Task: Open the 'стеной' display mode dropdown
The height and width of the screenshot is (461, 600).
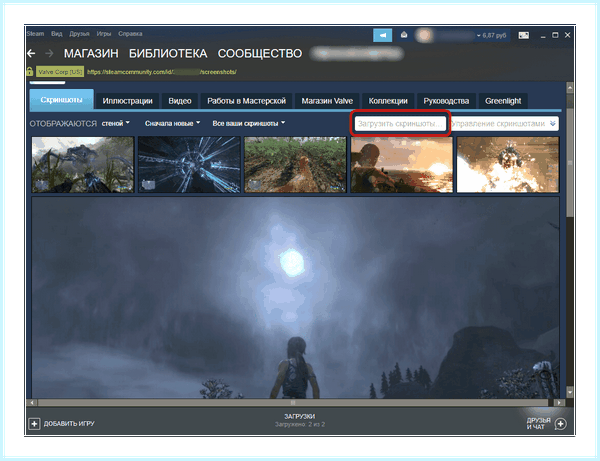Action: (x=116, y=123)
